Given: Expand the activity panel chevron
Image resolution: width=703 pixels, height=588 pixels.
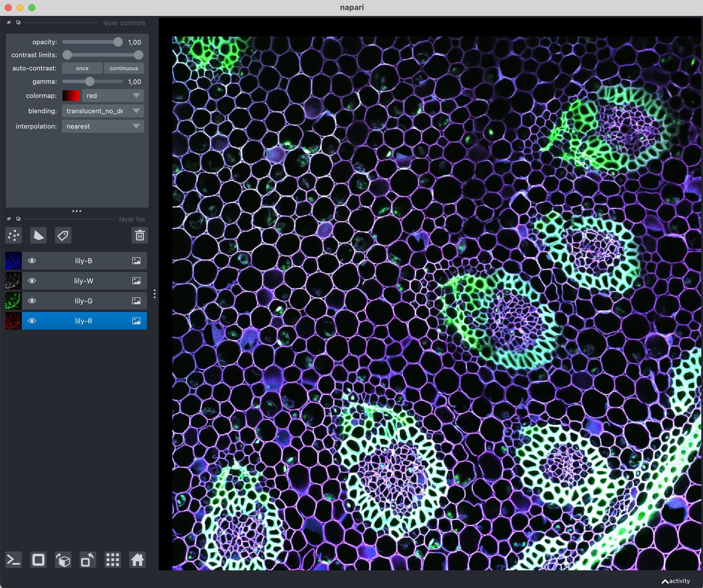Looking at the screenshot, I should (665, 581).
